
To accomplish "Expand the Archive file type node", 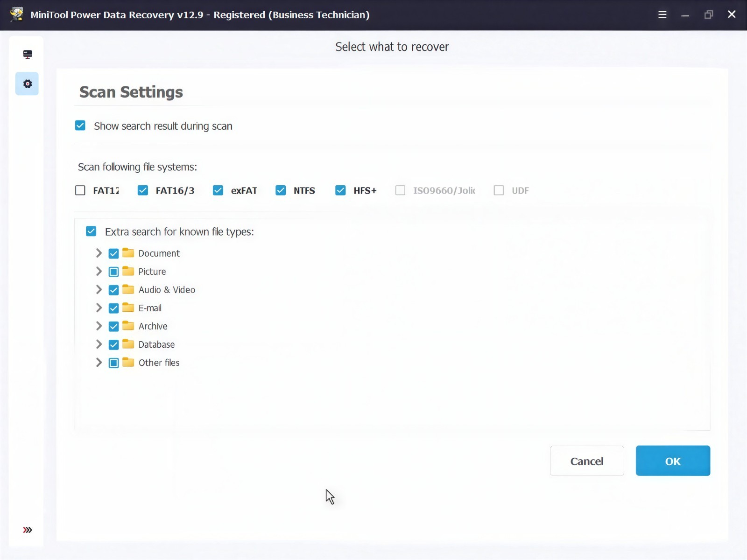I will (99, 326).
